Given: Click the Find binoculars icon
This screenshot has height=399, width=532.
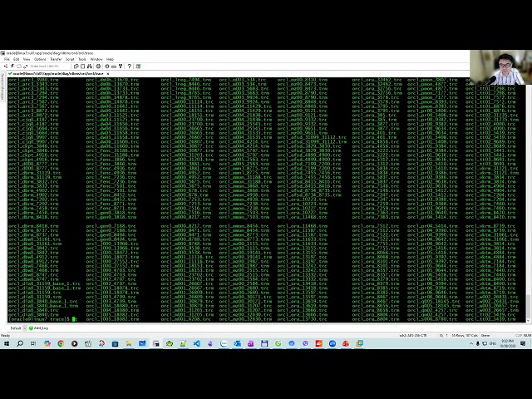Looking at the screenshot, I should [90, 66].
